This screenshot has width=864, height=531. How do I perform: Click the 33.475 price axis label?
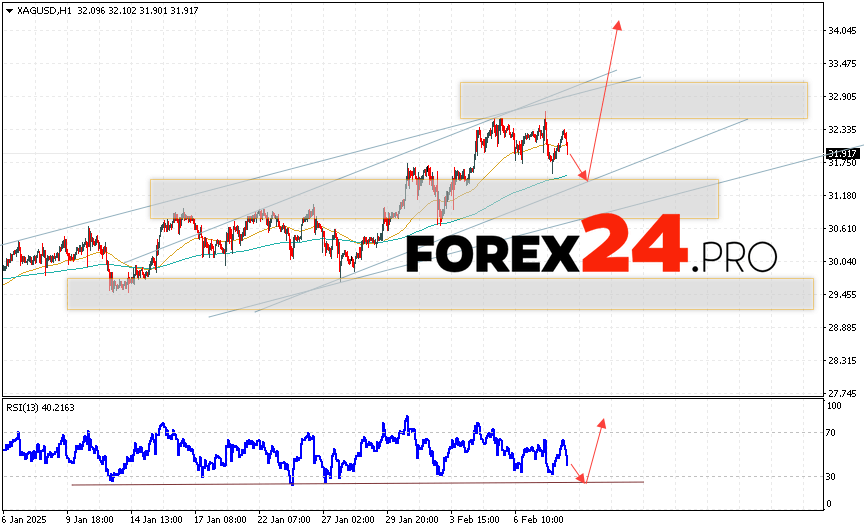tap(843, 64)
